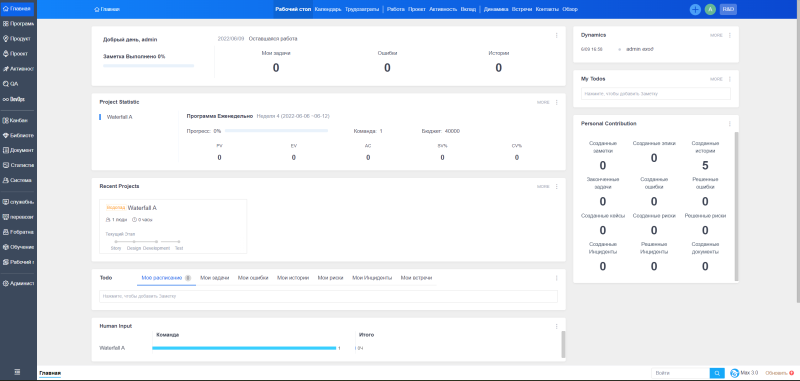Switch to the Календарь tab
The width and height of the screenshot is (800, 381).
pyautogui.click(x=328, y=9)
